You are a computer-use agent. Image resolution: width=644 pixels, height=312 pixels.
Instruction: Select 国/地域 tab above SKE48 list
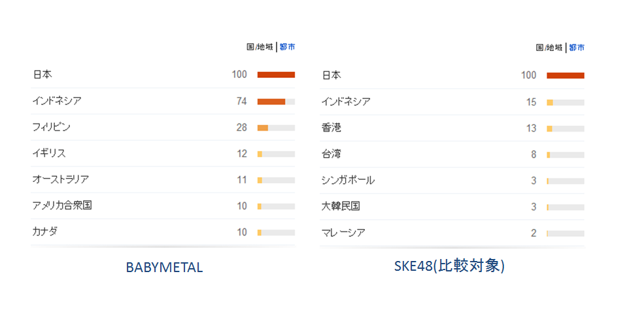coord(549,48)
